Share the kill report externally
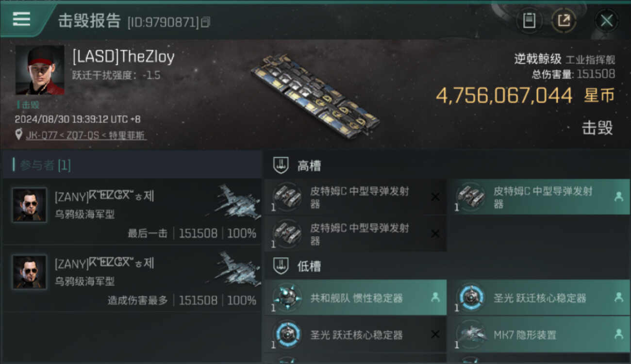Screen dimensions: 631x364 pos(564,20)
